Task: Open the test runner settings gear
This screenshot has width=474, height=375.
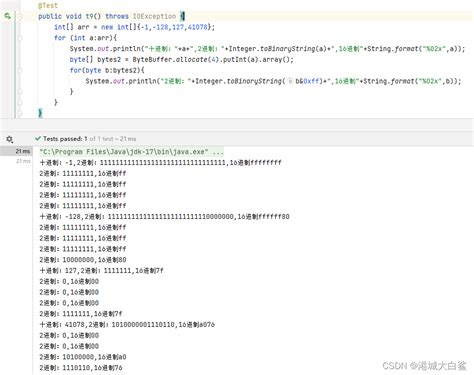Action: coord(9,139)
